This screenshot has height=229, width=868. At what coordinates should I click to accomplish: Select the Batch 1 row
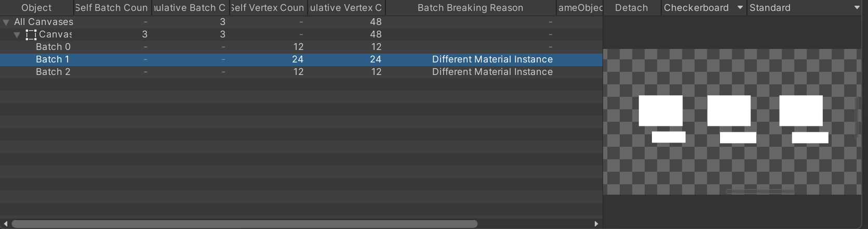[301, 59]
